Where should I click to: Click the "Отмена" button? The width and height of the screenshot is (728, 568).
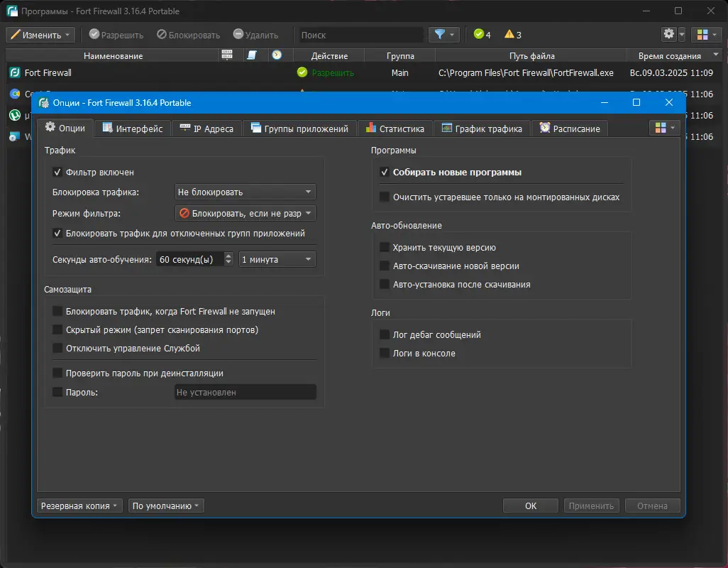(x=652, y=506)
